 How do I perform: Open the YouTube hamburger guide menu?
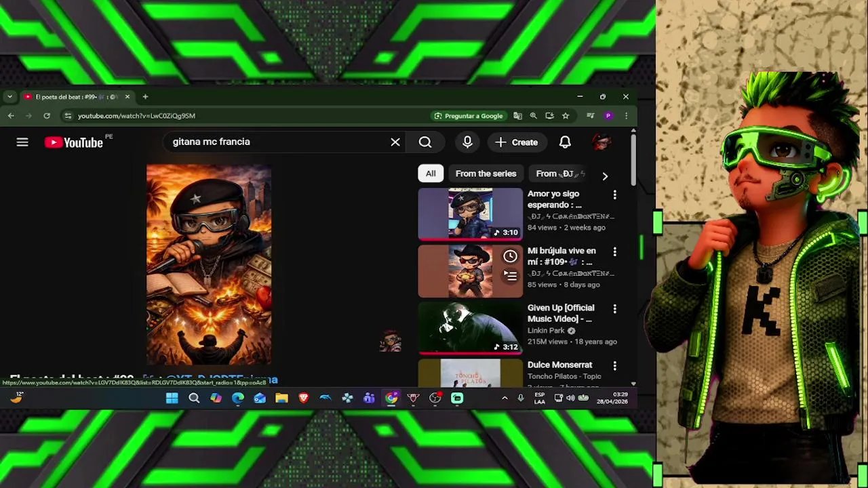[22, 142]
